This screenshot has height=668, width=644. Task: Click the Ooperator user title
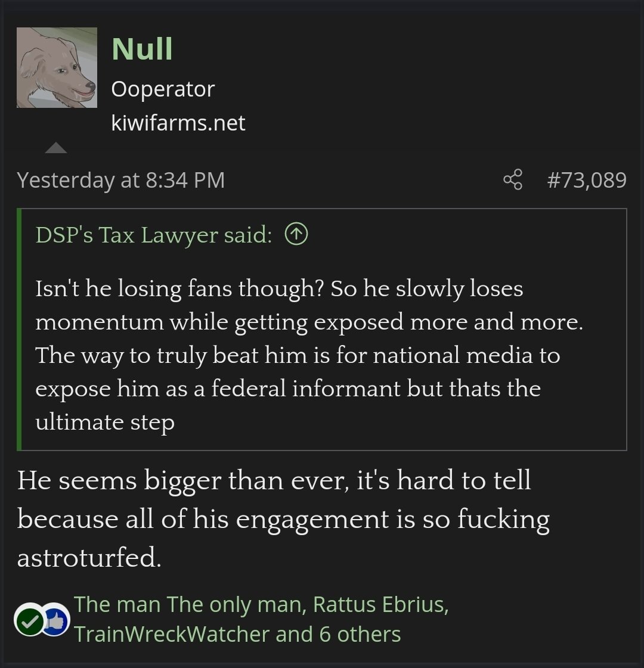[163, 89]
